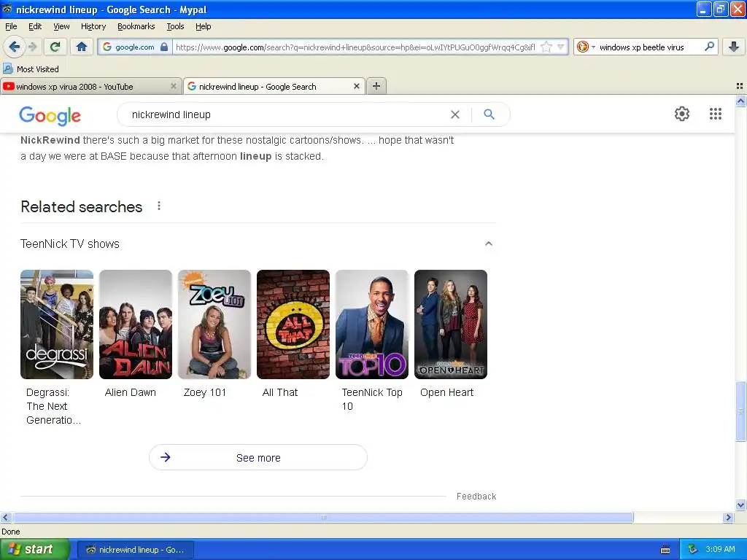Viewport: 747px width, 560px height.
Task: Open the Windows Start menu
Action: (35, 550)
